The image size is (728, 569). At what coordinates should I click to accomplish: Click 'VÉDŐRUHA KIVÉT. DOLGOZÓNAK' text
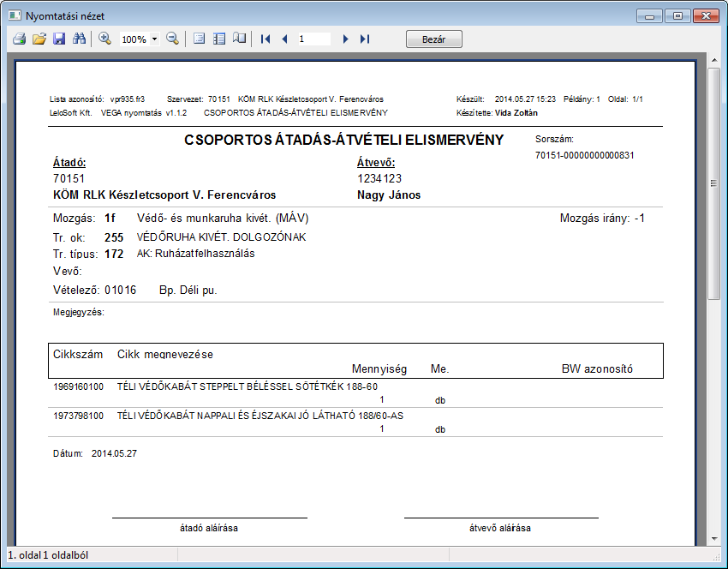coord(222,237)
